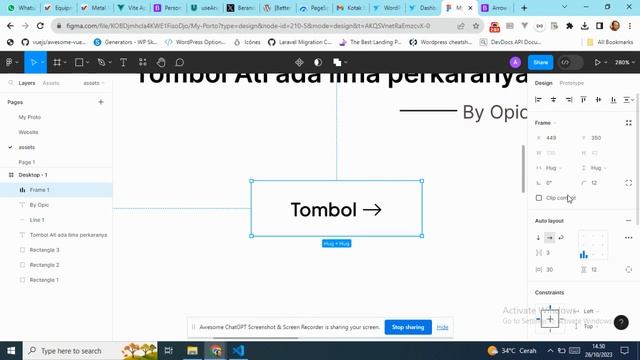Screen dimensions: 640x360
Task: Expand the Present options arrow
Action: [606, 62]
